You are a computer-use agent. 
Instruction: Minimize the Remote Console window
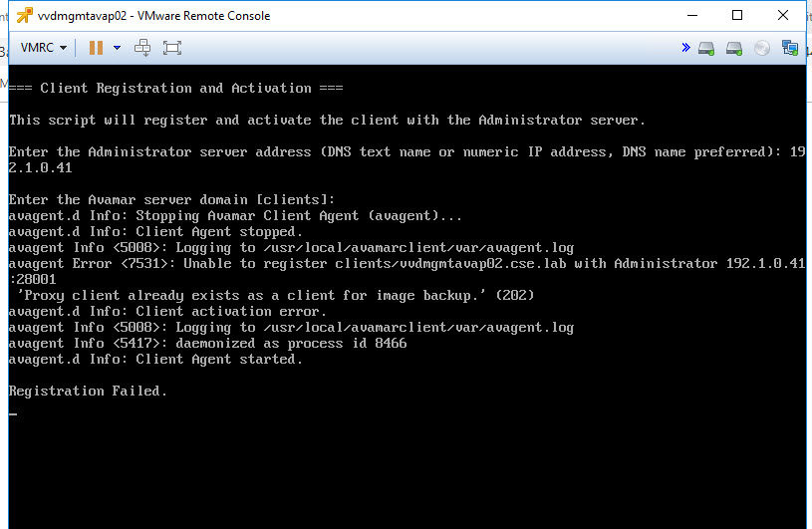tap(691, 15)
